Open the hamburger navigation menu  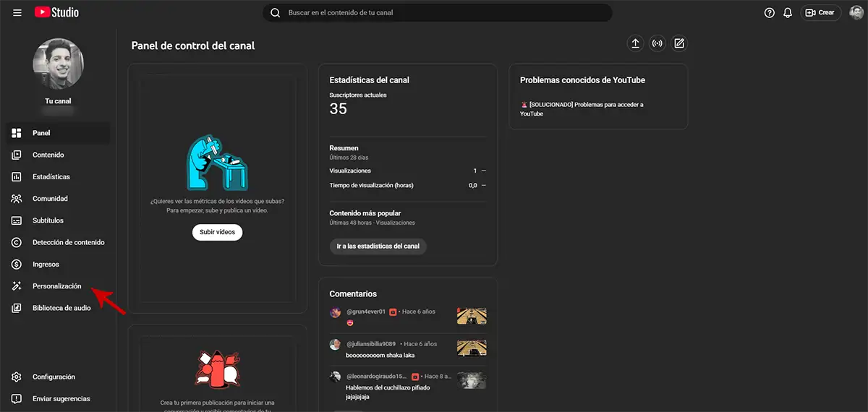tap(17, 12)
